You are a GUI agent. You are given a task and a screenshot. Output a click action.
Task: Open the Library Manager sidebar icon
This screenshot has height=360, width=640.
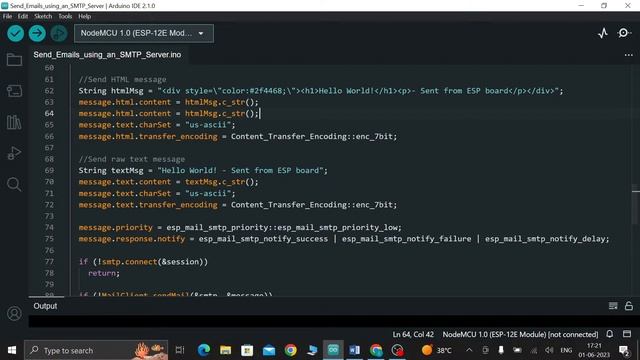14,122
